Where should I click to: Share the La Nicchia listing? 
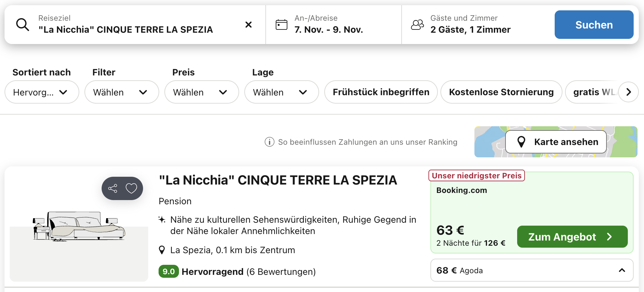pyautogui.click(x=113, y=188)
